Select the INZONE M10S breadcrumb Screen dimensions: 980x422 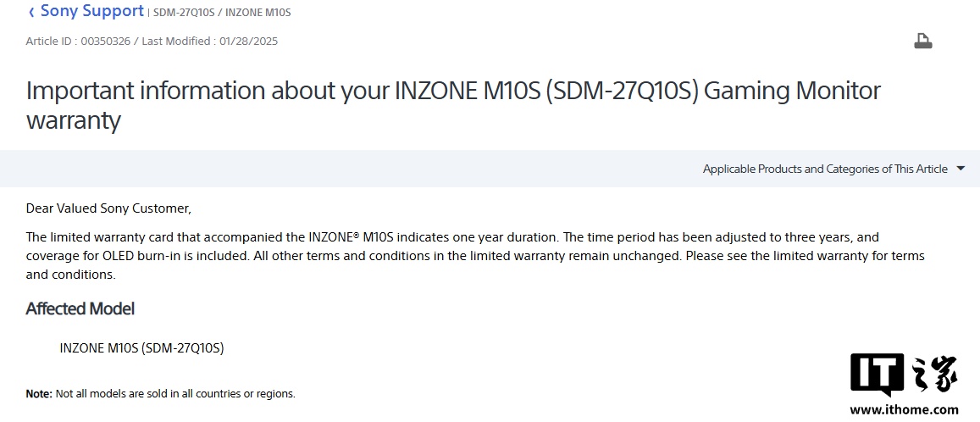point(258,13)
